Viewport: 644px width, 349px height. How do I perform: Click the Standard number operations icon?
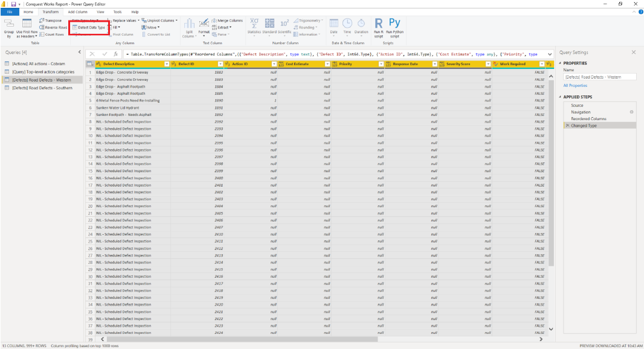[x=269, y=23]
